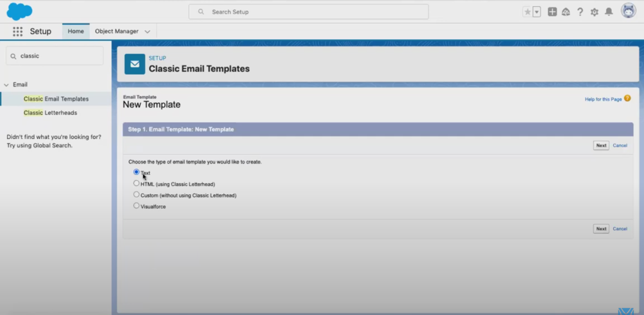The height and width of the screenshot is (315, 644).
Task: Click the Favorites star icon
Action: point(528,12)
